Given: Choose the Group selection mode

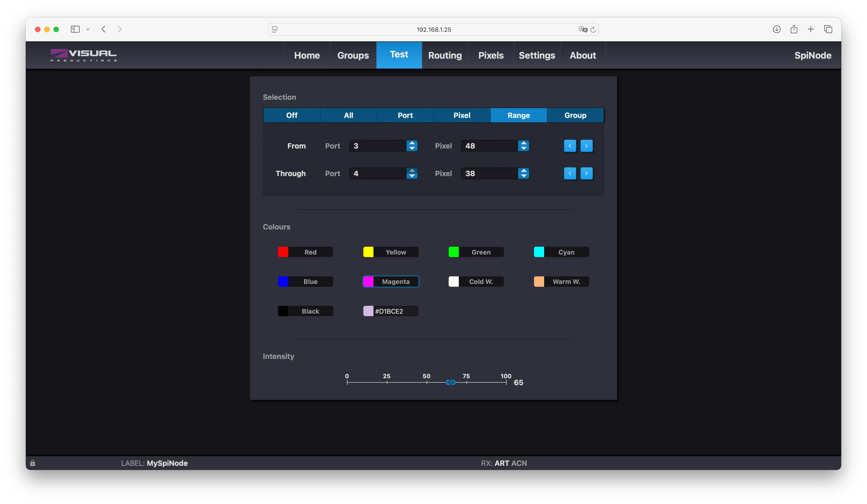Looking at the screenshot, I should click(575, 115).
